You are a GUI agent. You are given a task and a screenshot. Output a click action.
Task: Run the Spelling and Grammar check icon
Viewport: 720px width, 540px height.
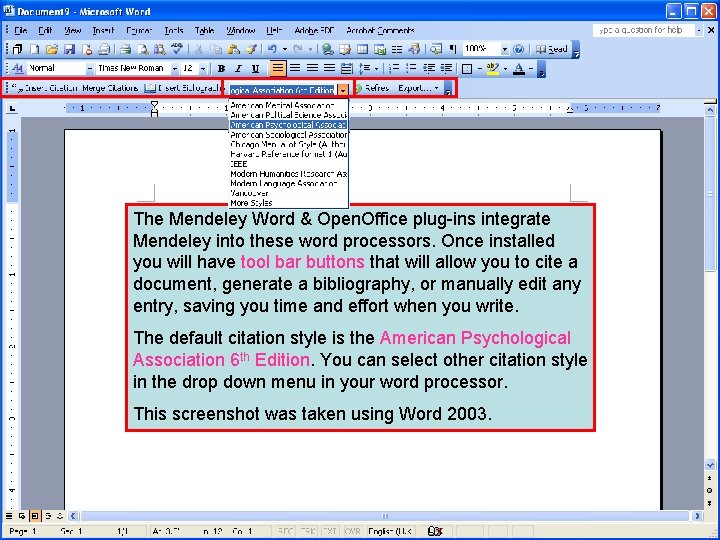click(x=177, y=49)
